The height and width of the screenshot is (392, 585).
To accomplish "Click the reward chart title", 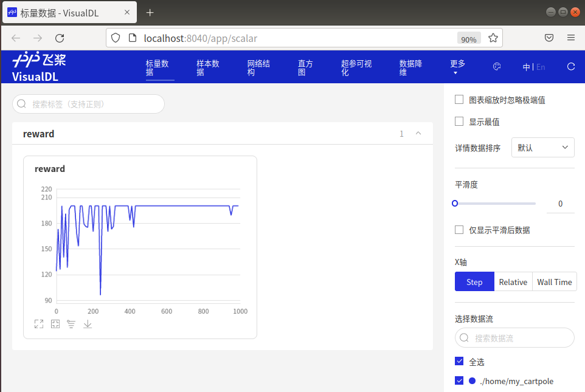I will coord(50,169).
